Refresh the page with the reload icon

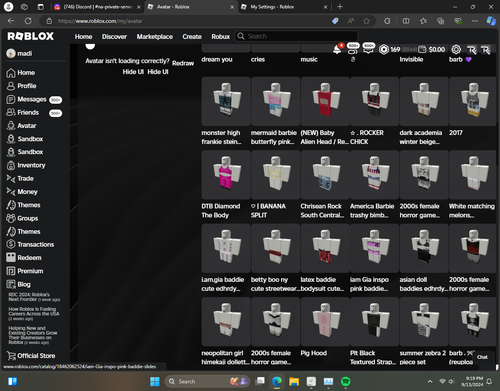pos(28,21)
